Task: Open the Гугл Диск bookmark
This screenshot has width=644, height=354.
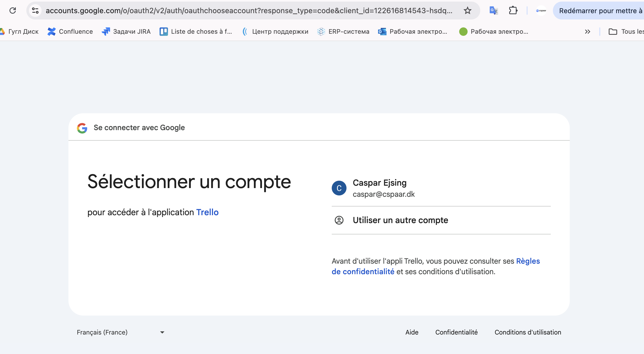Action: point(19,32)
